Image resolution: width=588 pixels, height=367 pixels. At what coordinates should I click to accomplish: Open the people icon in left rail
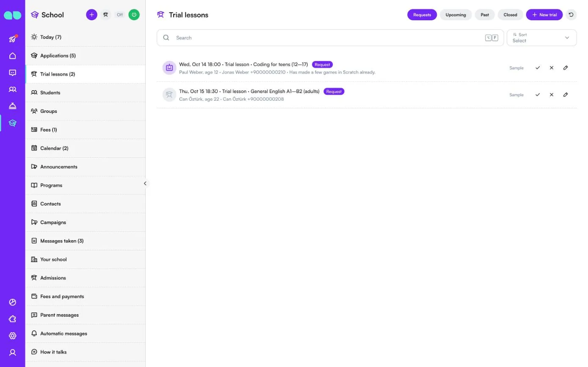pyautogui.click(x=13, y=90)
